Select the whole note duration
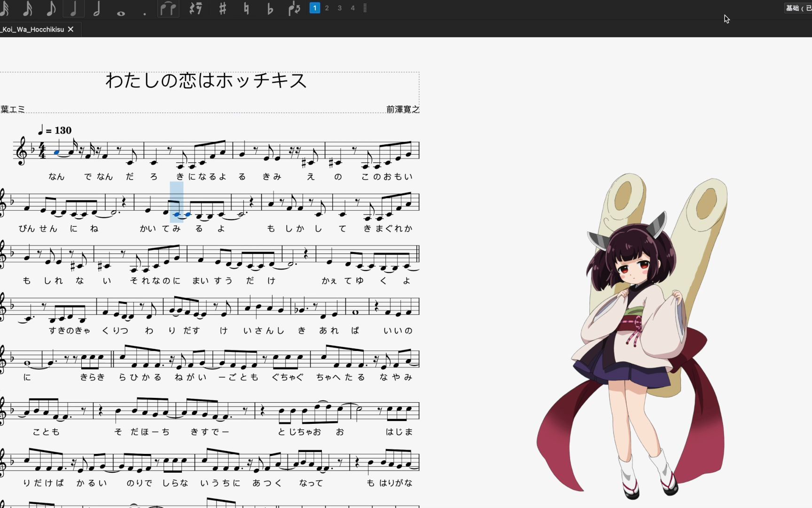This screenshot has height=508, width=812. pos(121,13)
